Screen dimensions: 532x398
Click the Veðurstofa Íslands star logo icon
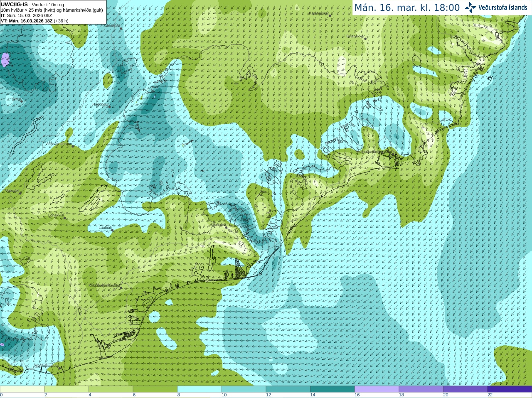coord(470,7)
